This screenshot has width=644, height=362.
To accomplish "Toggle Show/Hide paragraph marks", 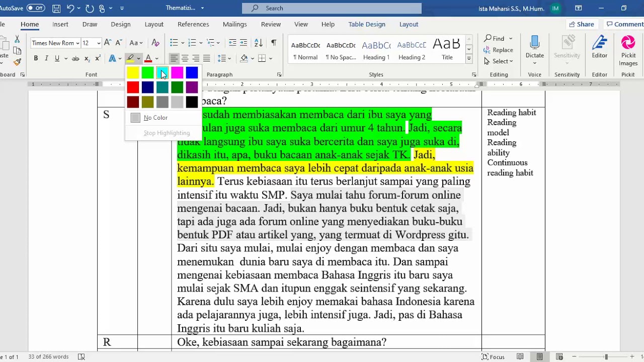I will [x=274, y=43].
